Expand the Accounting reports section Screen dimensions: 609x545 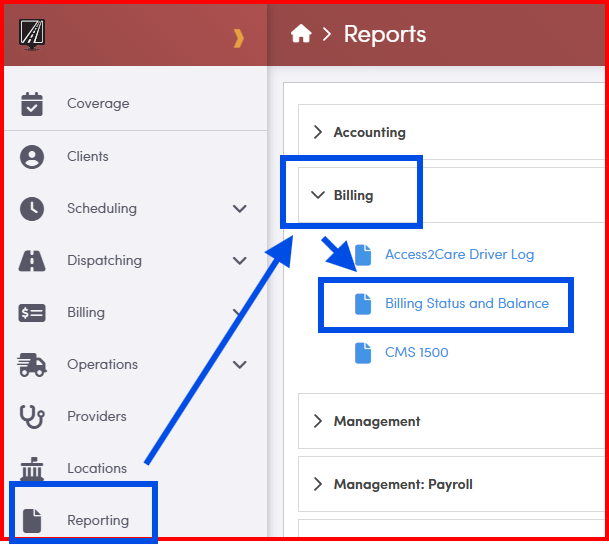pos(369,132)
